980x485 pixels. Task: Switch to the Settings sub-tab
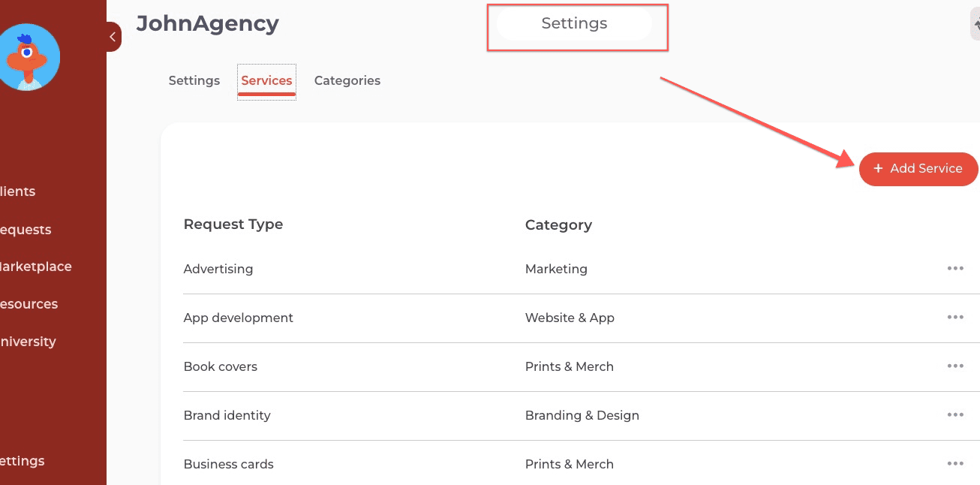(x=194, y=80)
